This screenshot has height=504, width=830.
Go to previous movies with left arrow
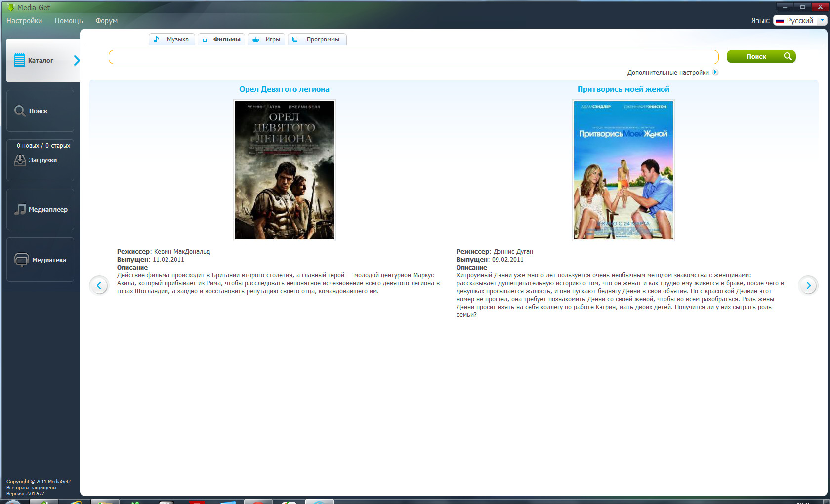pos(99,285)
